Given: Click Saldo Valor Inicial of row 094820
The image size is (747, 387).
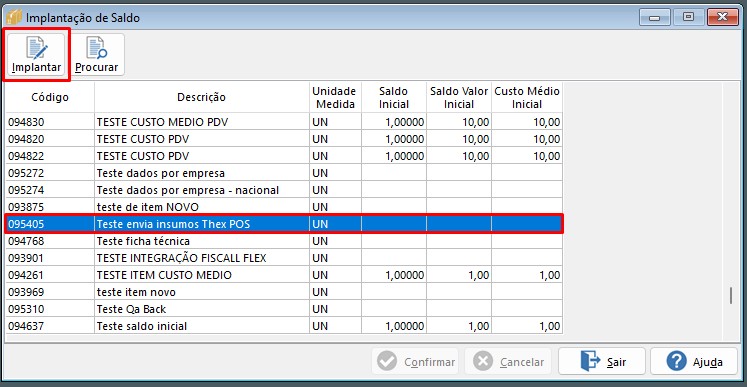Looking at the screenshot, I should [x=459, y=139].
